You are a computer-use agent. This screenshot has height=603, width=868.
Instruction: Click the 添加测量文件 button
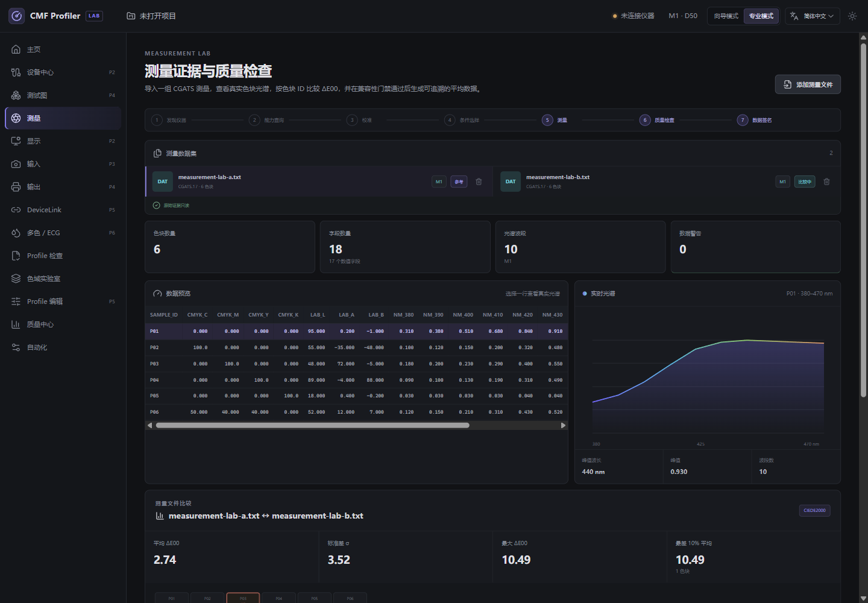(808, 84)
